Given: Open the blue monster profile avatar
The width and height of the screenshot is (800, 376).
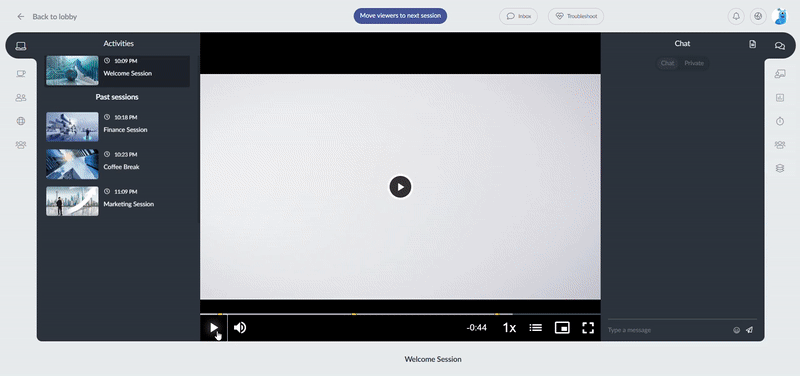Looking at the screenshot, I should tap(781, 16).
